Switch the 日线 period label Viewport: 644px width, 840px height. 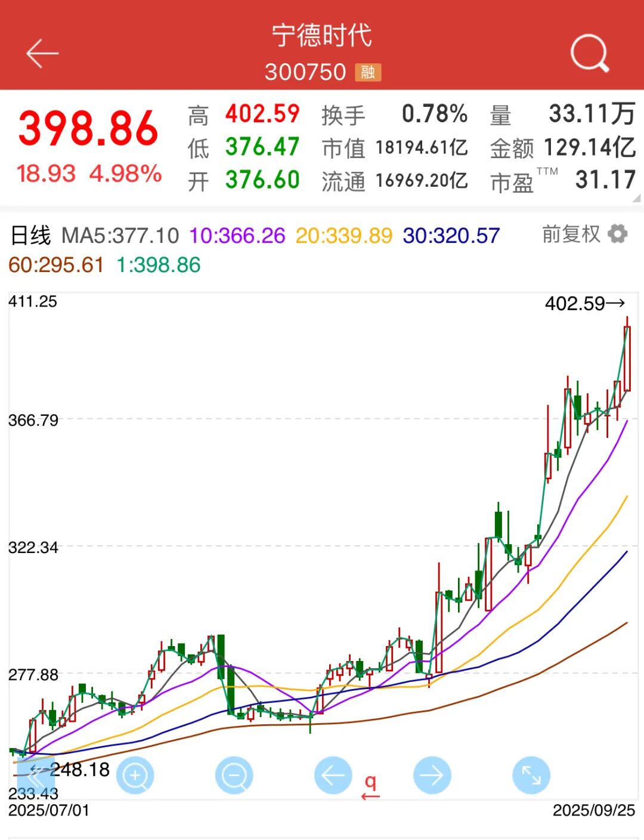pos(30,235)
